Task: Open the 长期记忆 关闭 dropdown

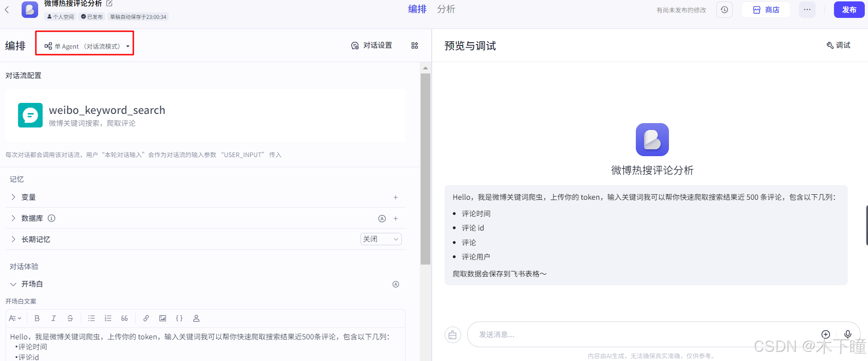Action: click(381, 239)
